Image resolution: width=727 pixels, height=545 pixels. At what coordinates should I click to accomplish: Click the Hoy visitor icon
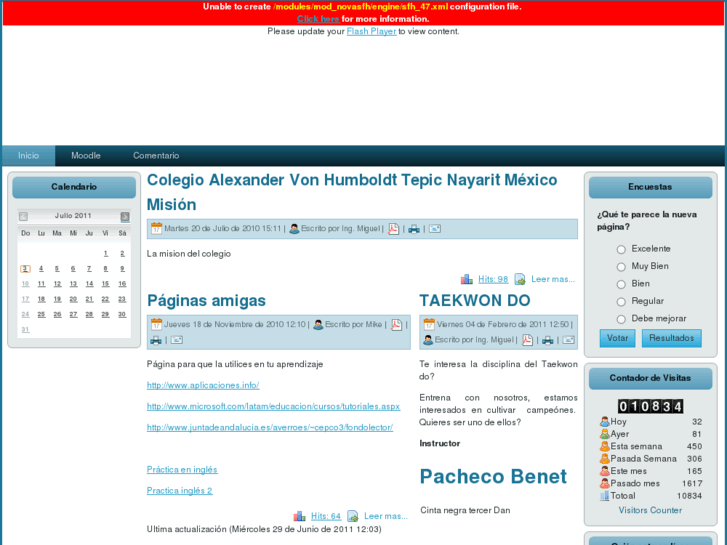604,422
